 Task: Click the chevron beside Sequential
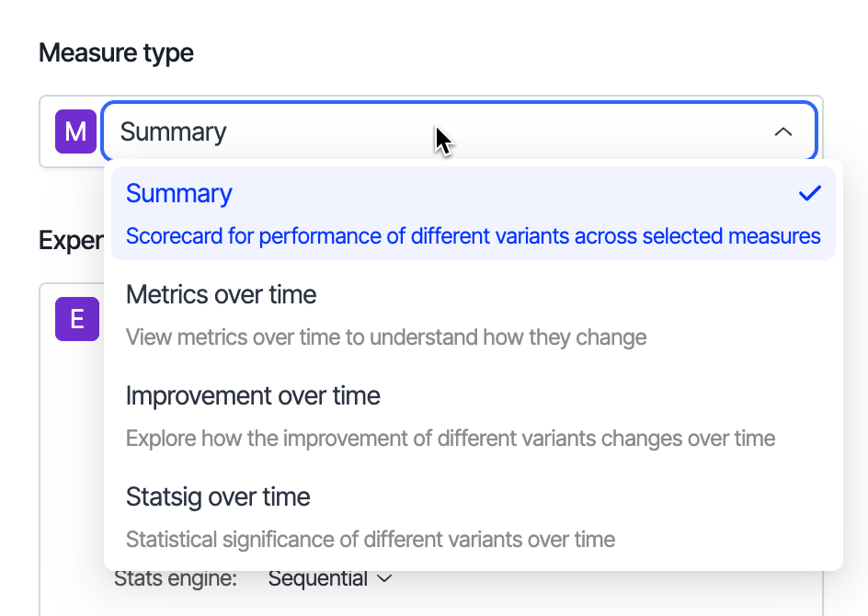(x=385, y=579)
